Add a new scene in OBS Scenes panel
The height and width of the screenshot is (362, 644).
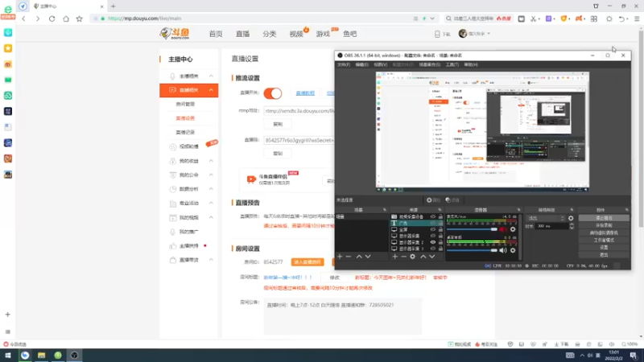(x=340, y=257)
